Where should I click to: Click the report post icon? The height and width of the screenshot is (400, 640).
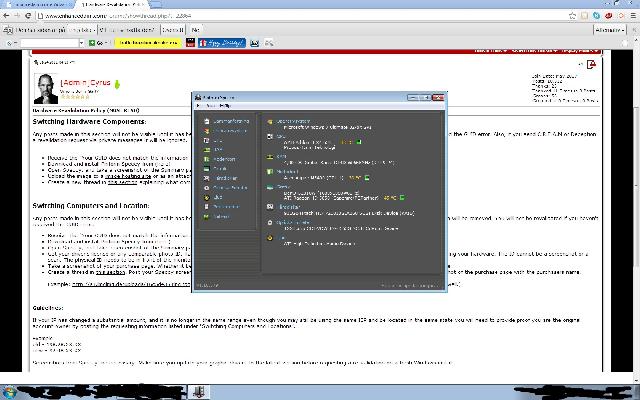(x=591, y=64)
